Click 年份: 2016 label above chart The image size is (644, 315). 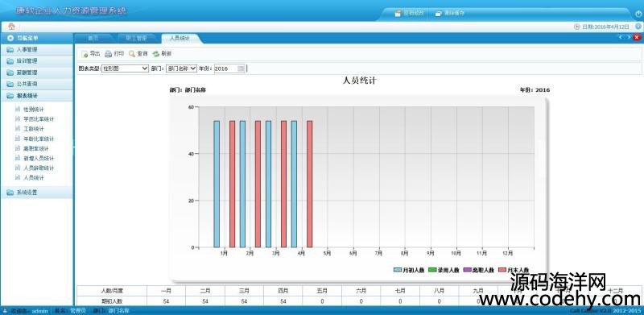coord(535,90)
